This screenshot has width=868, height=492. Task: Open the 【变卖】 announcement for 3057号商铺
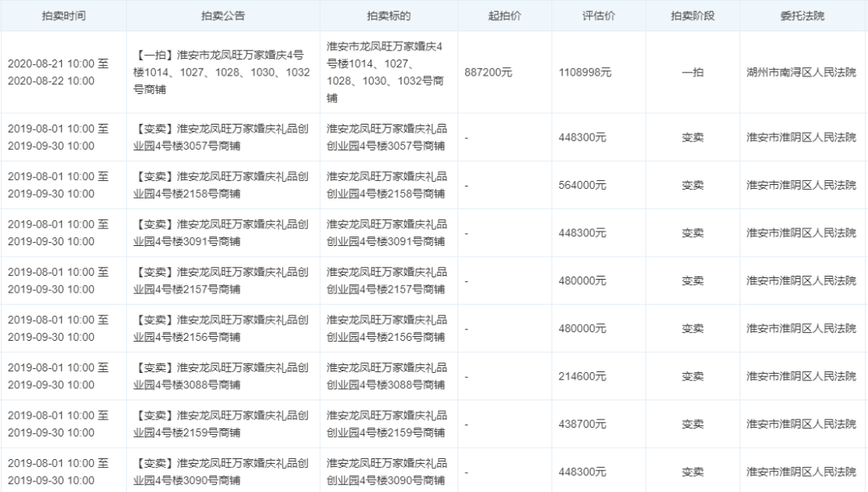coord(220,137)
